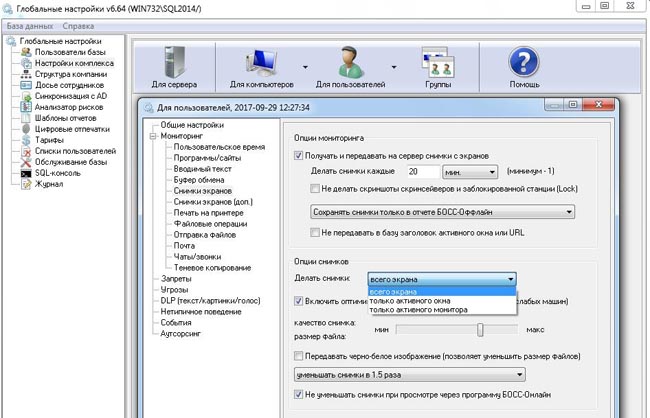Click the Цифровые отпечатки icon

(26, 129)
